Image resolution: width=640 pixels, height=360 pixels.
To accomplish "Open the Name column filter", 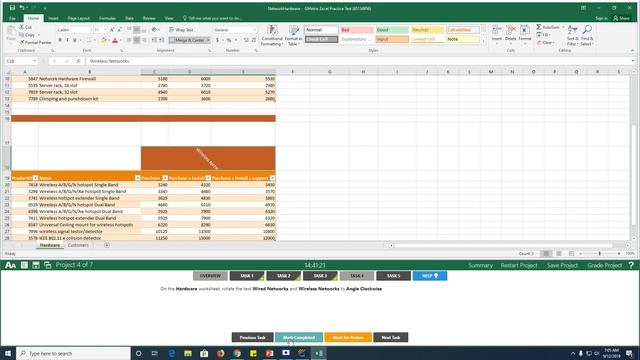I will (x=138, y=178).
